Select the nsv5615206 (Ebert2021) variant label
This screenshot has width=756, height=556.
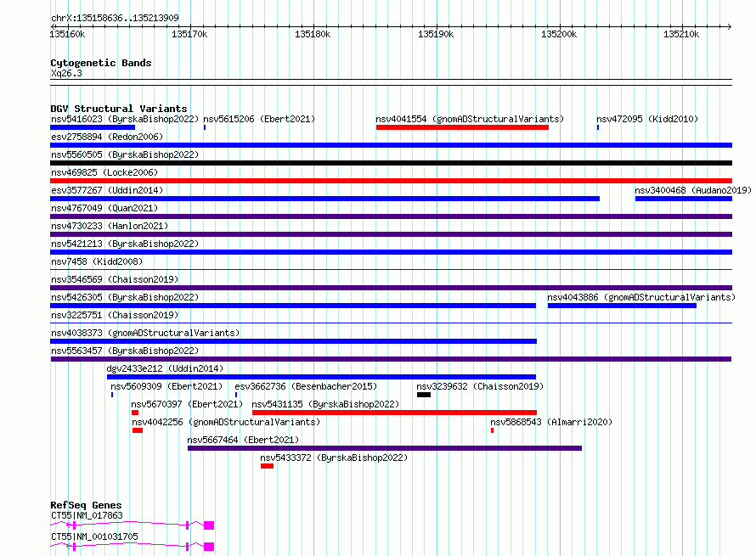click(x=259, y=119)
